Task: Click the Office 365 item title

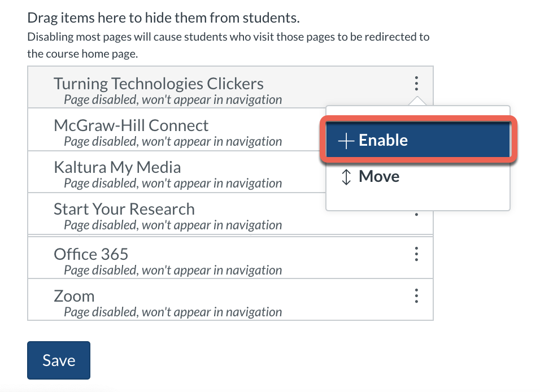Action: 91,254
